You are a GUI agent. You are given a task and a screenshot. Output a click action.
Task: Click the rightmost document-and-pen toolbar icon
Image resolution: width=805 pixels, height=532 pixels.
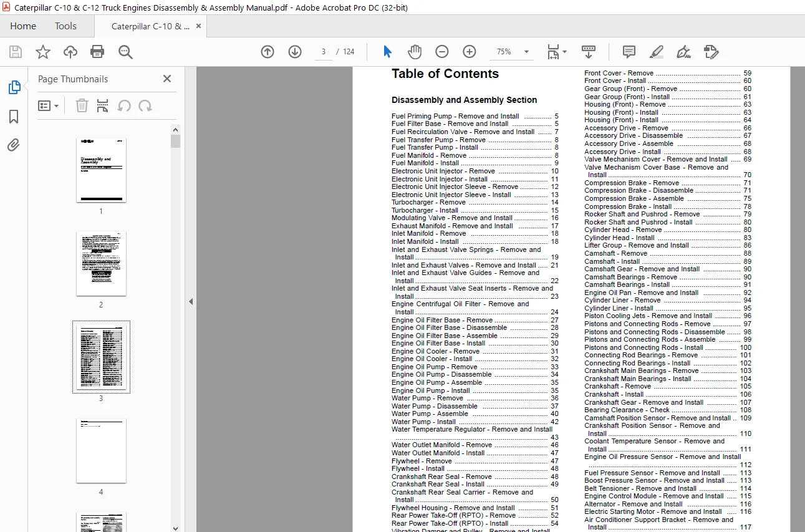(711, 52)
